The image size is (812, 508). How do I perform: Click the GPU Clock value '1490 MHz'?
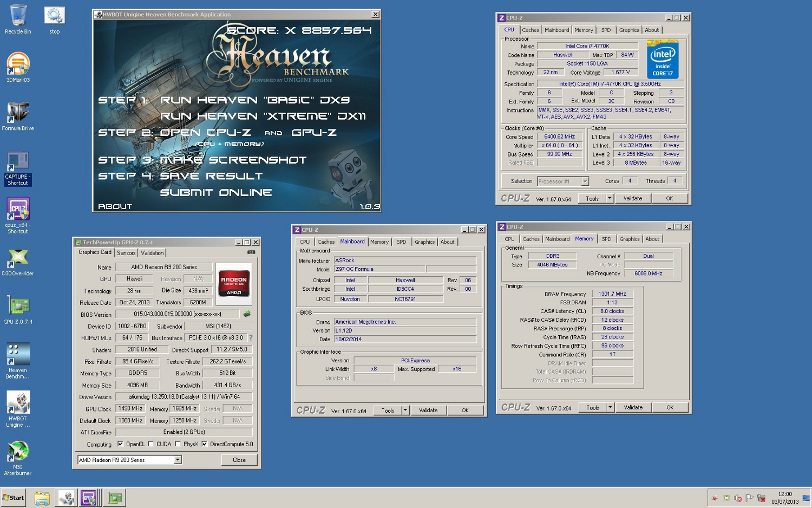point(130,409)
